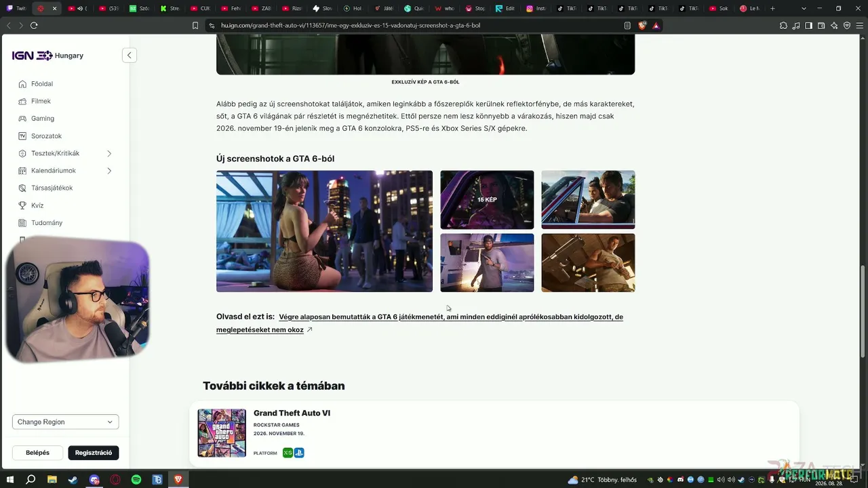Open the Társasjátékok section
This screenshot has width=868, height=488.
click(52, 188)
